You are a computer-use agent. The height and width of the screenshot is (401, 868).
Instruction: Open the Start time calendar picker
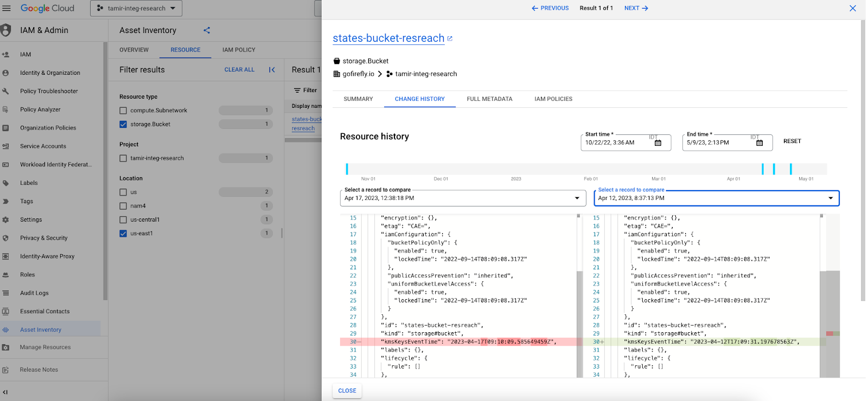pos(658,143)
